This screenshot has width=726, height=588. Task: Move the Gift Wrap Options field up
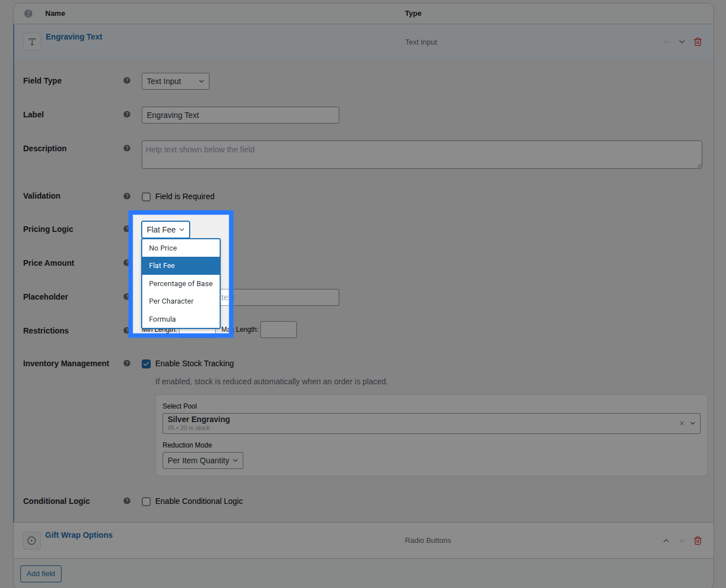(x=666, y=541)
